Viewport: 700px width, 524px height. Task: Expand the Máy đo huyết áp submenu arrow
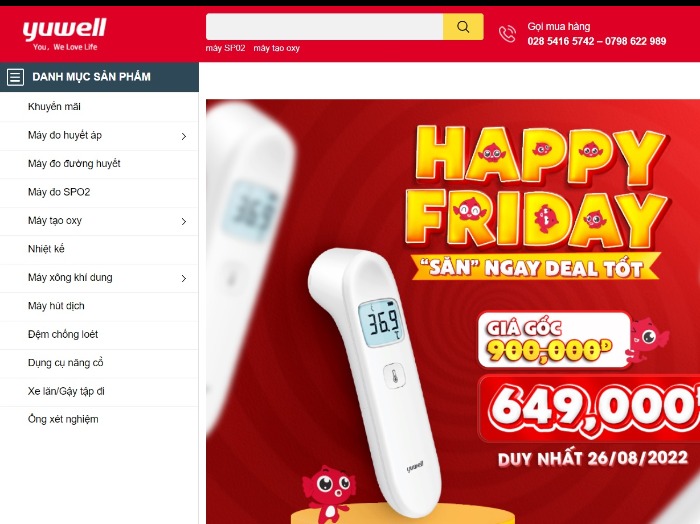tap(183, 136)
